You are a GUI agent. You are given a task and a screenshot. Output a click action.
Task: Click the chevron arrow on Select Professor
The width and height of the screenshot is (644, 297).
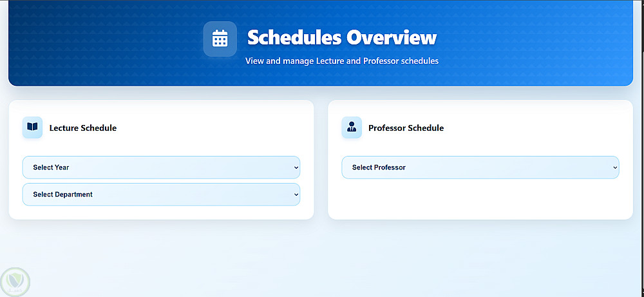tap(615, 168)
